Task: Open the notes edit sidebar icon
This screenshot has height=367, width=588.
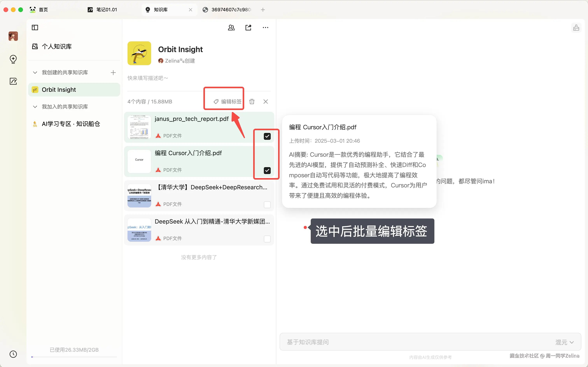Action: point(13,81)
